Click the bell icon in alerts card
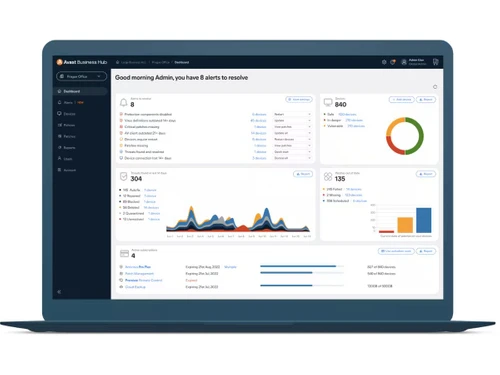This screenshot has width=500, height=375. pos(124,102)
